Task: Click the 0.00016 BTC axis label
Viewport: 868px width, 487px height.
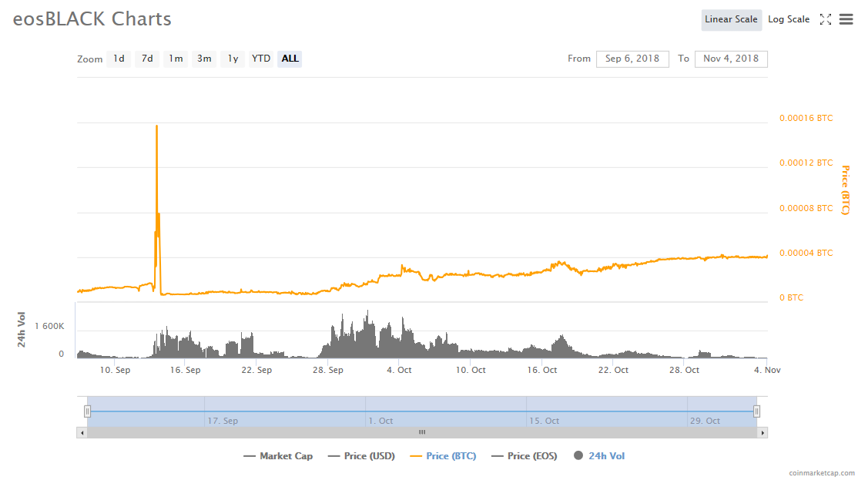Action: pyautogui.click(x=806, y=118)
